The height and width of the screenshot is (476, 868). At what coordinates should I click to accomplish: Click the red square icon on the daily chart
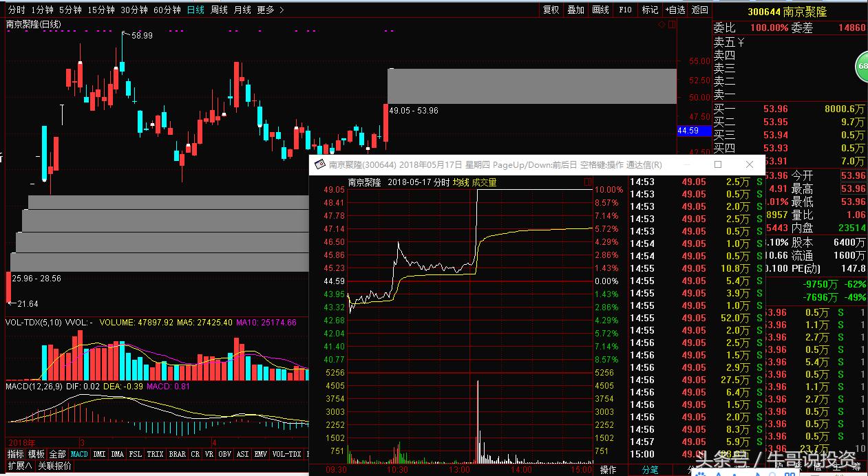(671, 24)
